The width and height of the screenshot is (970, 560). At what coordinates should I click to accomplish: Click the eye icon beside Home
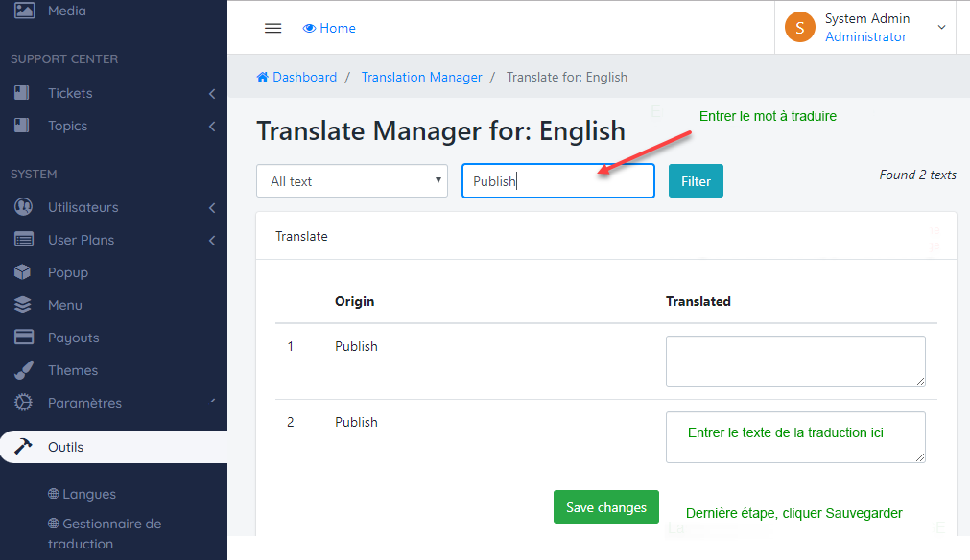(309, 28)
